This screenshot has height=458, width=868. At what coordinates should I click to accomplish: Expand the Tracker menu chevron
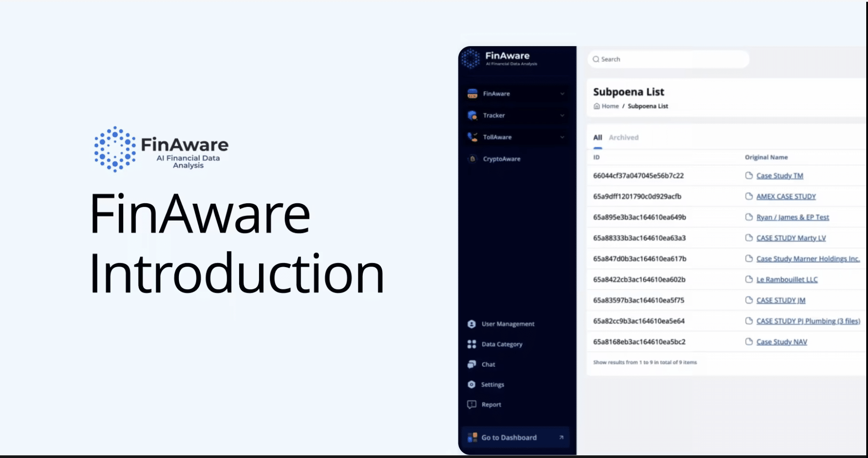pos(562,116)
